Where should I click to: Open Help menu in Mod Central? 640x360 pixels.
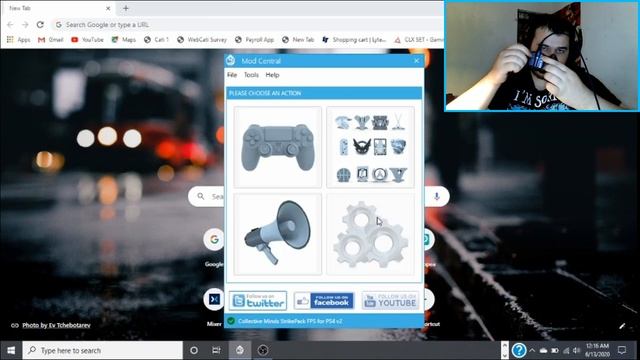pos(272,75)
